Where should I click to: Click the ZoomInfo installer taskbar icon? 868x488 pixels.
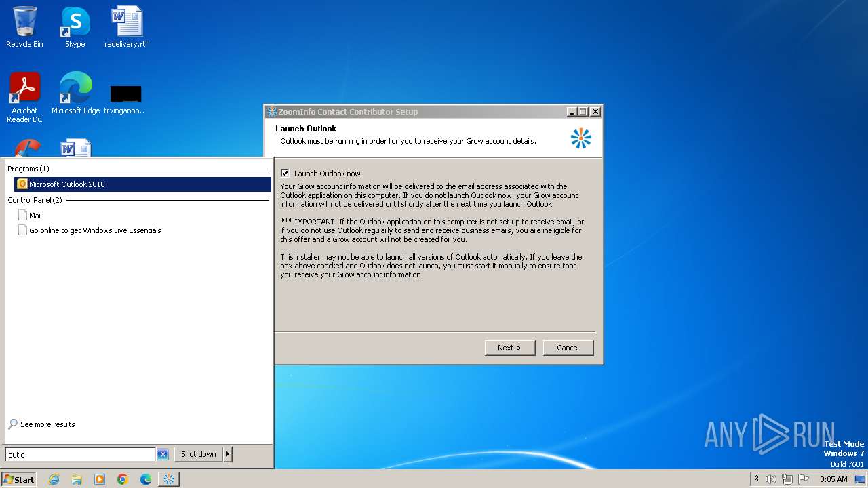point(169,479)
